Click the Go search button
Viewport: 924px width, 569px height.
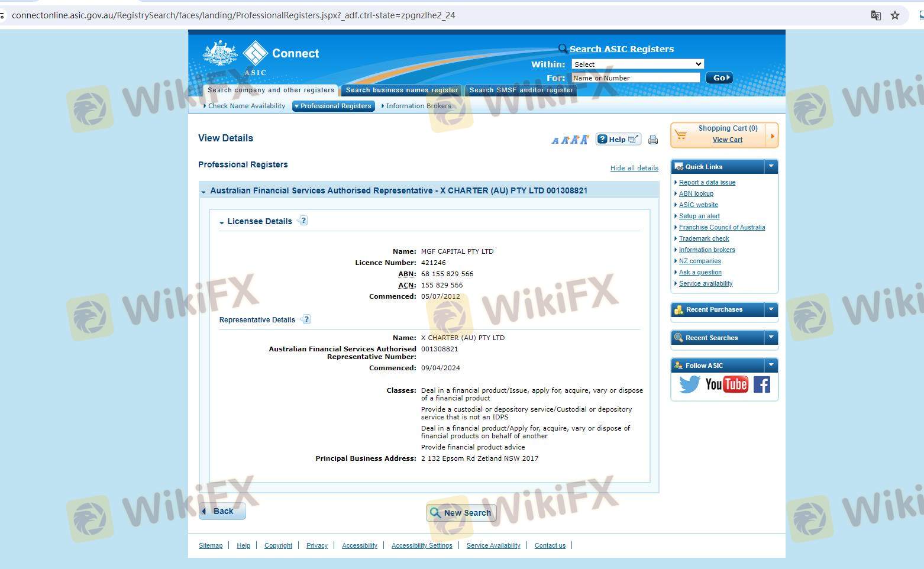coord(719,77)
